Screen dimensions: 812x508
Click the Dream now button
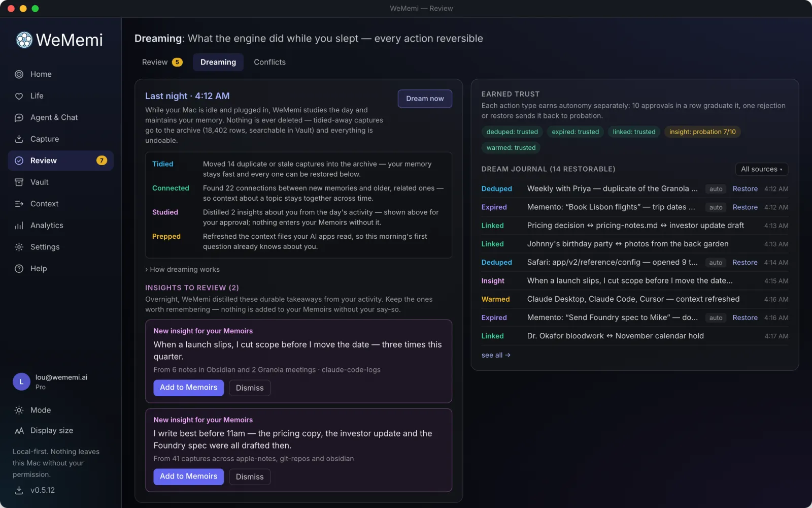click(425, 99)
